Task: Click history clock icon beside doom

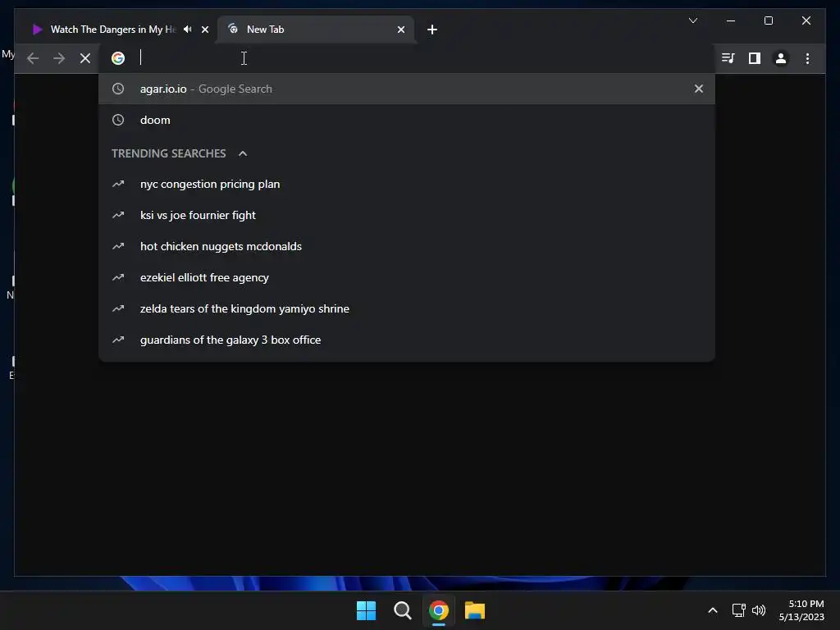Action: point(118,120)
